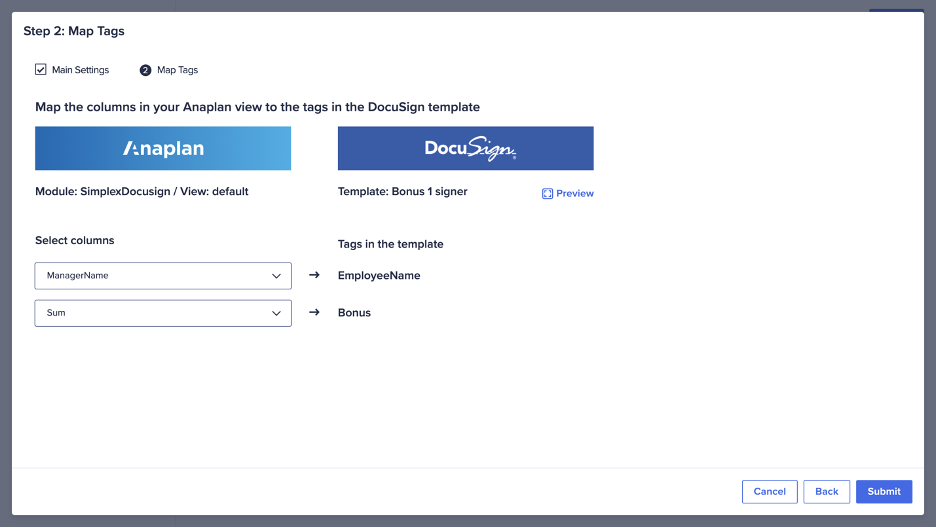Click the Sum dropdown chevron
This screenshot has width=936, height=528.
[276, 313]
